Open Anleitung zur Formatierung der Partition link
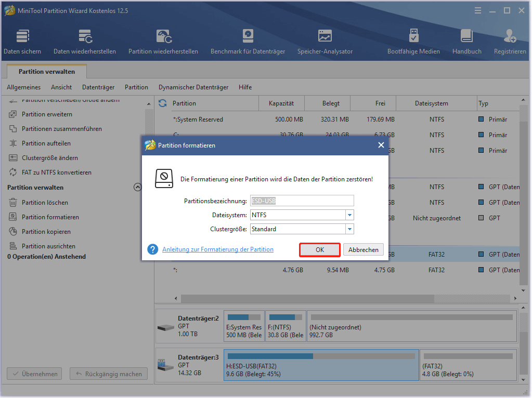532x398 pixels. point(218,249)
